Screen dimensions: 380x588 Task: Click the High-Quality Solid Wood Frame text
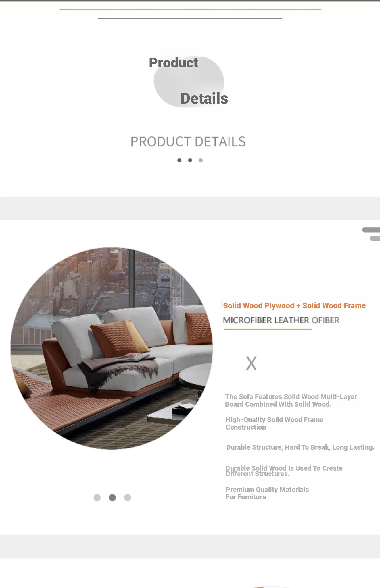274,423
